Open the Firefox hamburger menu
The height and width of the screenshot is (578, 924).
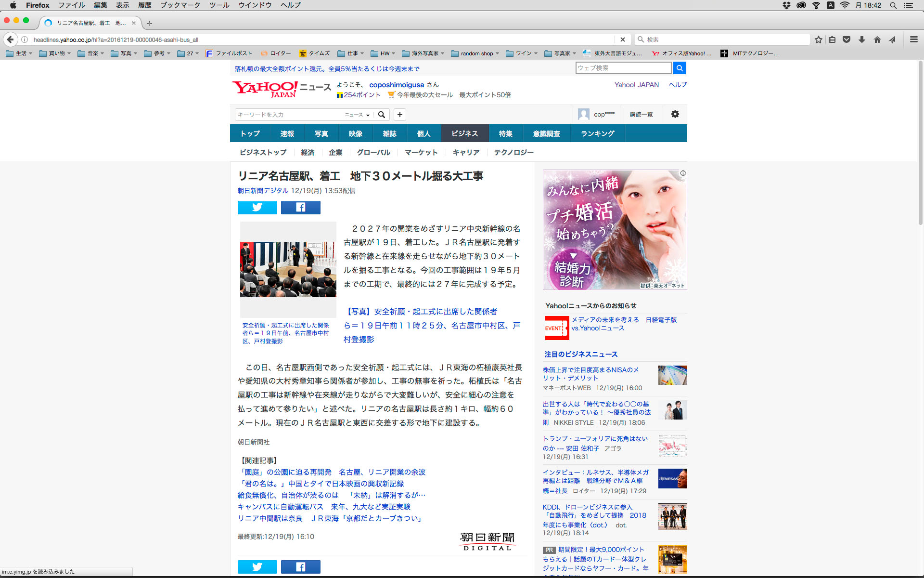coord(913,39)
